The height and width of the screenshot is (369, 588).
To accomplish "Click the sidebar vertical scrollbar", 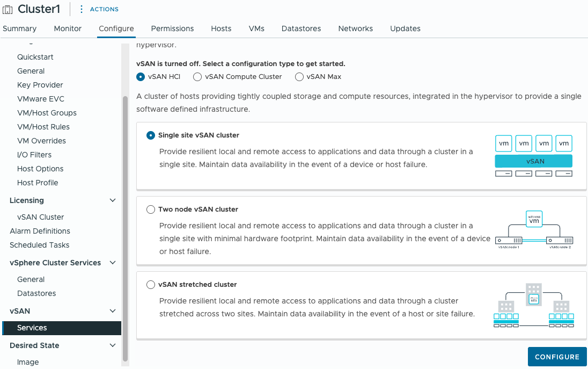I will coord(125,229).
